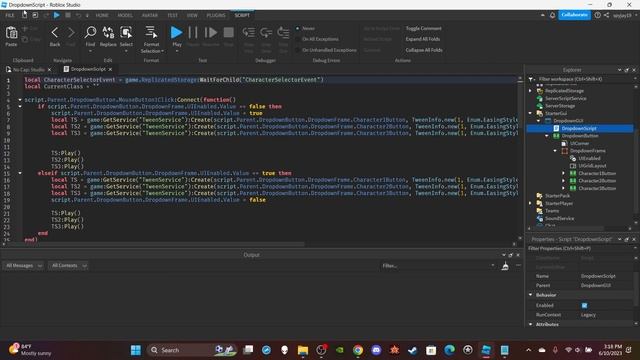Switch to the AVATAR ribbon tab

150,15
